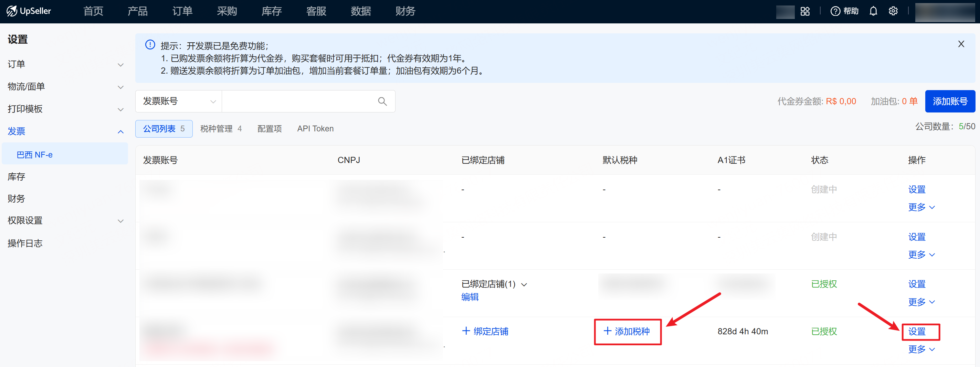980x367 pixels.
Task: Open the notification bell
Action: (x=873, y=11)
